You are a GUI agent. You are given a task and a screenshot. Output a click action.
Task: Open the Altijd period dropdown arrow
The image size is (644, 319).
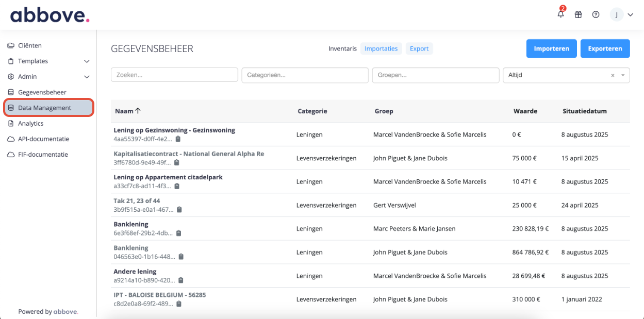pyautogui.click(x=623, y=75)
